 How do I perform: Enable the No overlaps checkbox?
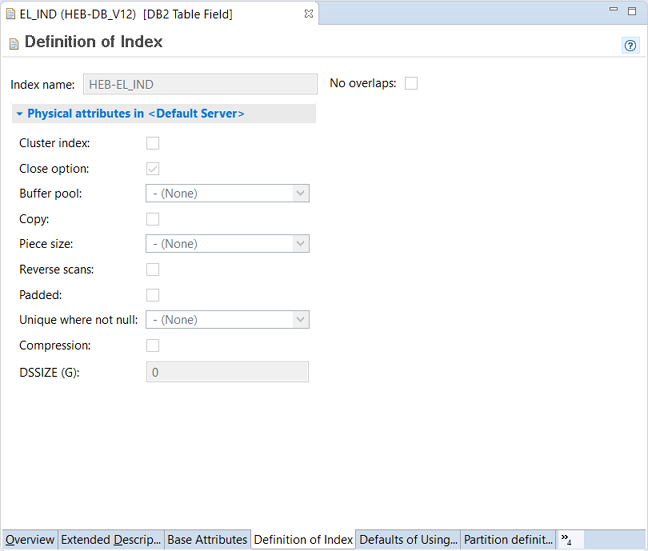point(411,83)
